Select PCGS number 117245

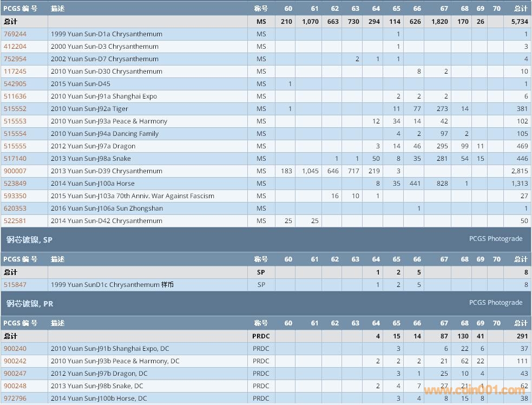(x=15, y=71)
